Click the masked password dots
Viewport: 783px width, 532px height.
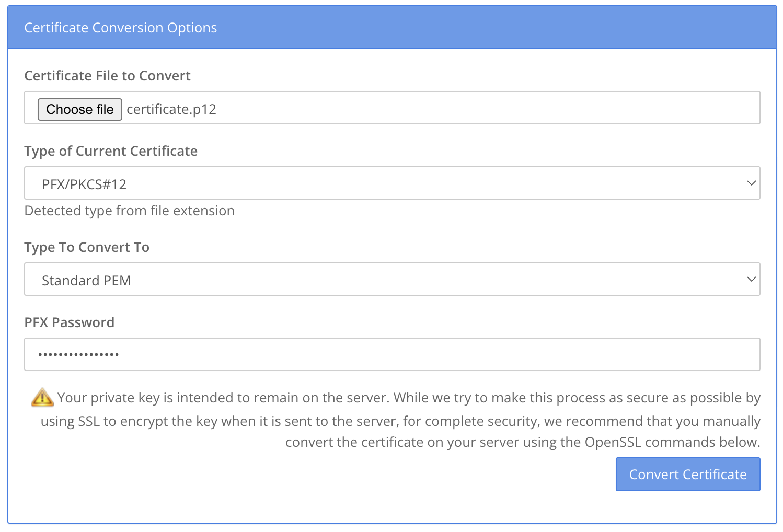(78, 354)
